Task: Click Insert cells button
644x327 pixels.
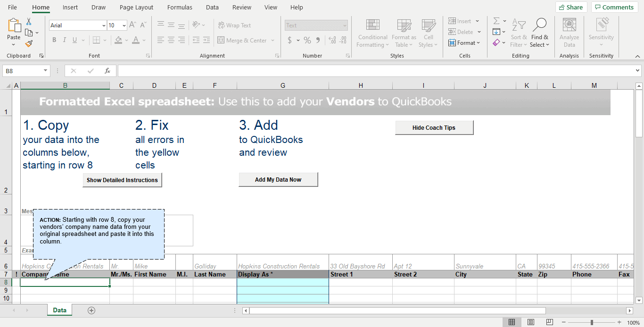Action: point(460,21)
